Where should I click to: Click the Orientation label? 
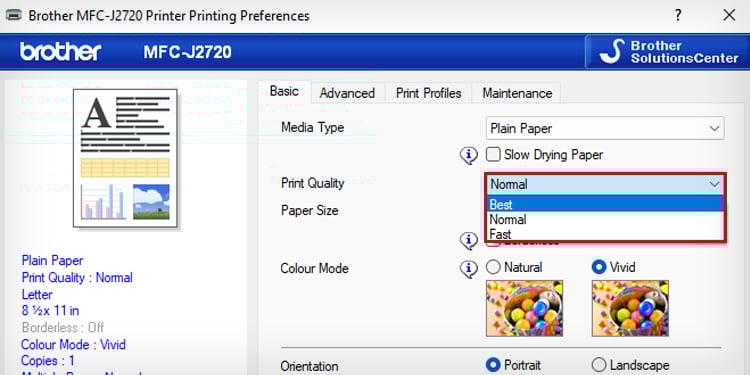309,366
